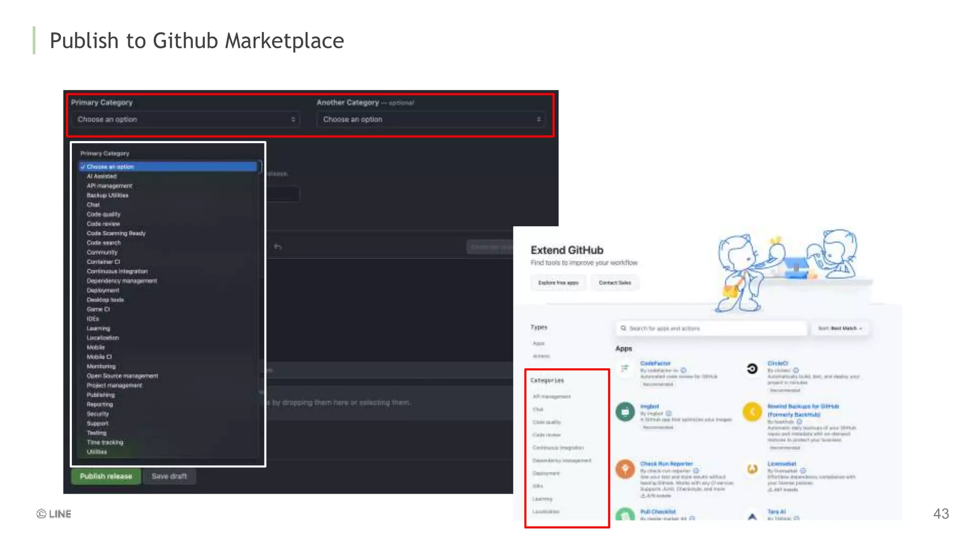Click the Contact Sales button
The image size is (980, 551).
click(x=614, y=283)
